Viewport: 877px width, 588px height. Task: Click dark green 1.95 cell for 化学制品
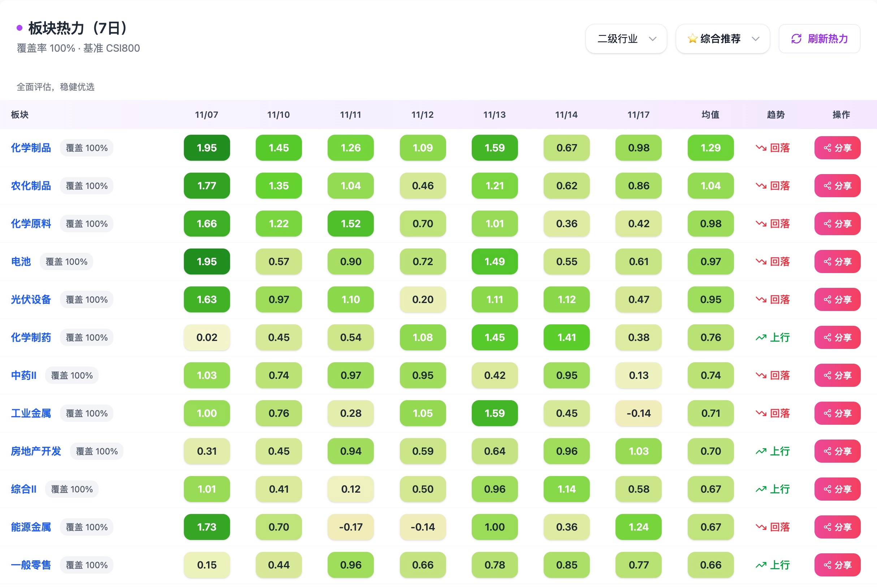(x=207, y=148)
